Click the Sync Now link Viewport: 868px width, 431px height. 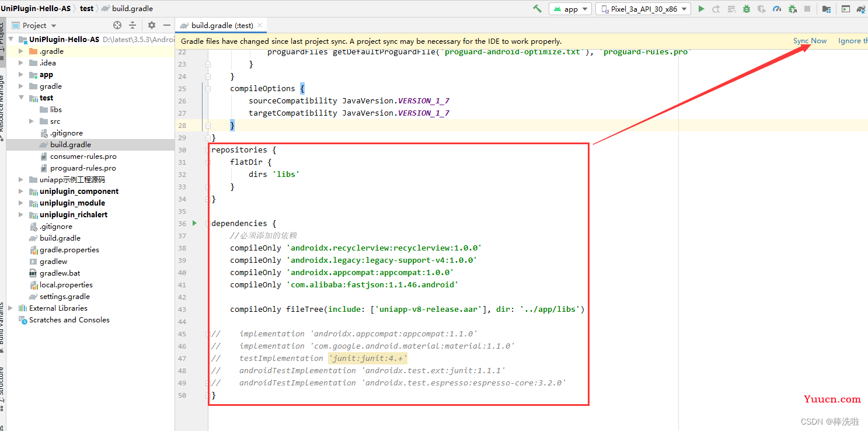tap(810, 41)
